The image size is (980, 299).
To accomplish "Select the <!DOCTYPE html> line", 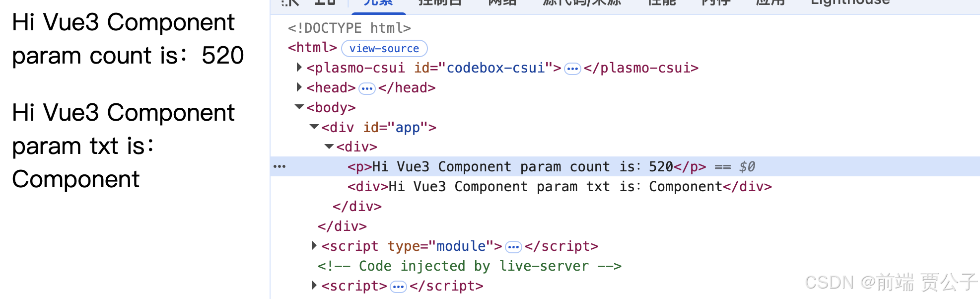I will click(x=350, y=28).
